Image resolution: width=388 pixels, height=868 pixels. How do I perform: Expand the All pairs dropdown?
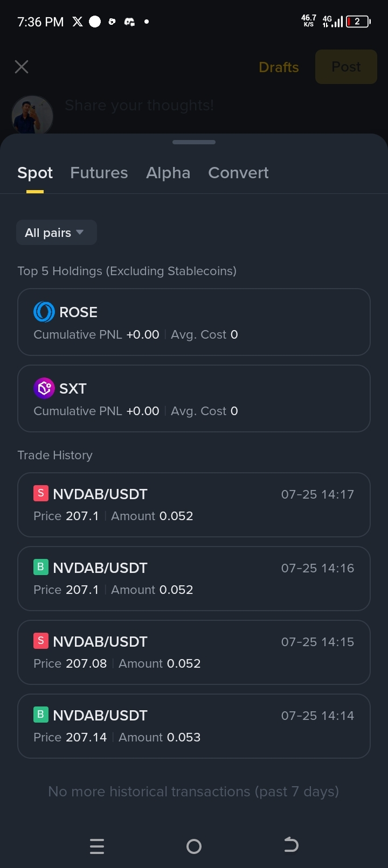click(57, 233)
